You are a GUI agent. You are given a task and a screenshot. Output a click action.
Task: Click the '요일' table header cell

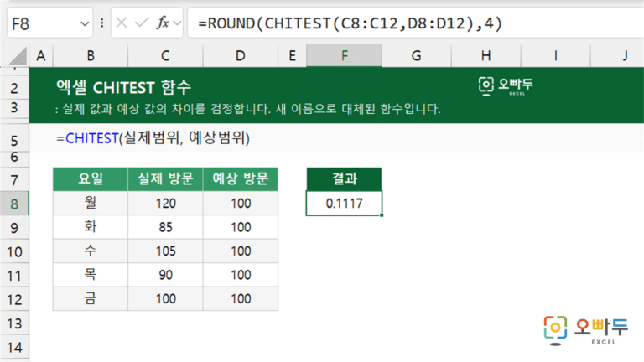coord(91,179)
